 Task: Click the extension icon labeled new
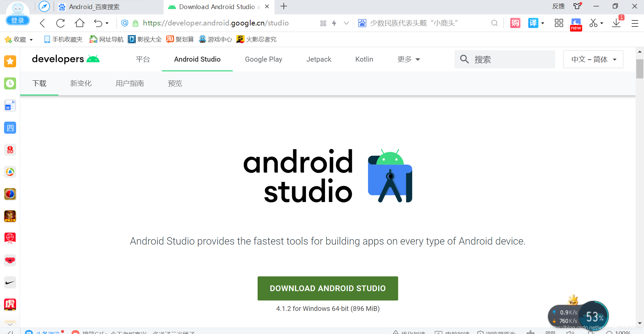click(x=576, y=24)
